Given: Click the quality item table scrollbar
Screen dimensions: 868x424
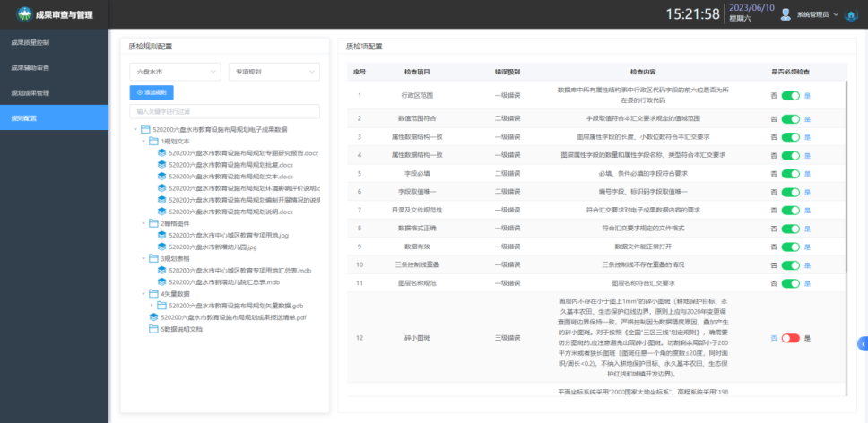Looking at the screenshot, I should [x=846, y=177].
